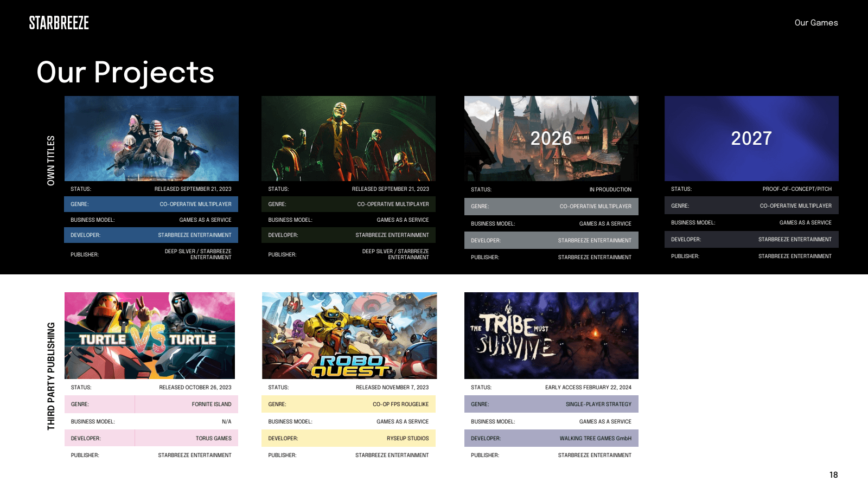
Task: Click the page number 18
Action: tap(833, 475)
